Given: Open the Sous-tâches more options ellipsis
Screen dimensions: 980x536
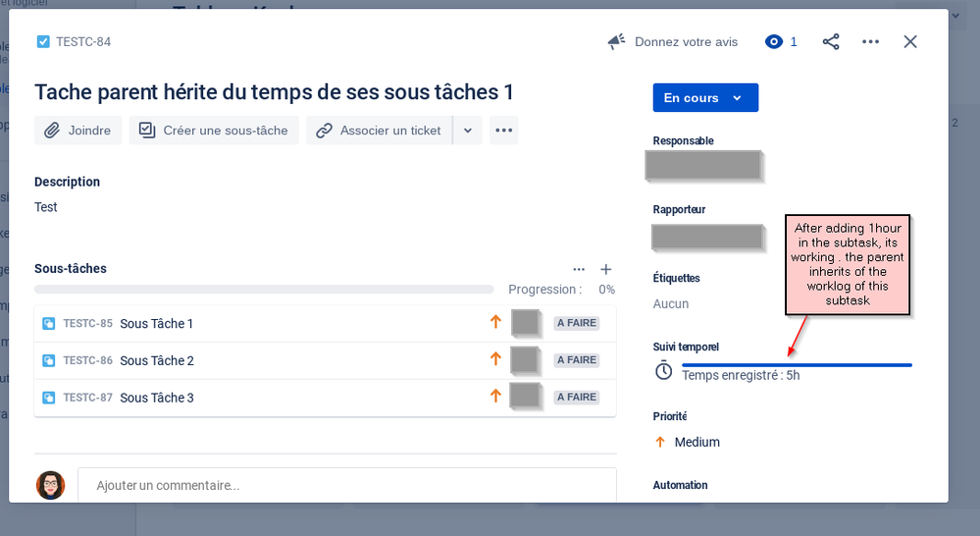Looking at the screenshot, I should point(579,269).
